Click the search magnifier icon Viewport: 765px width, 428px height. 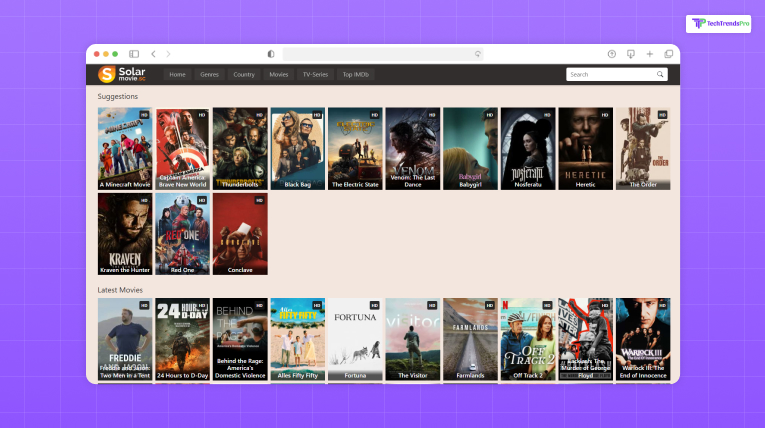pos(660,75)
